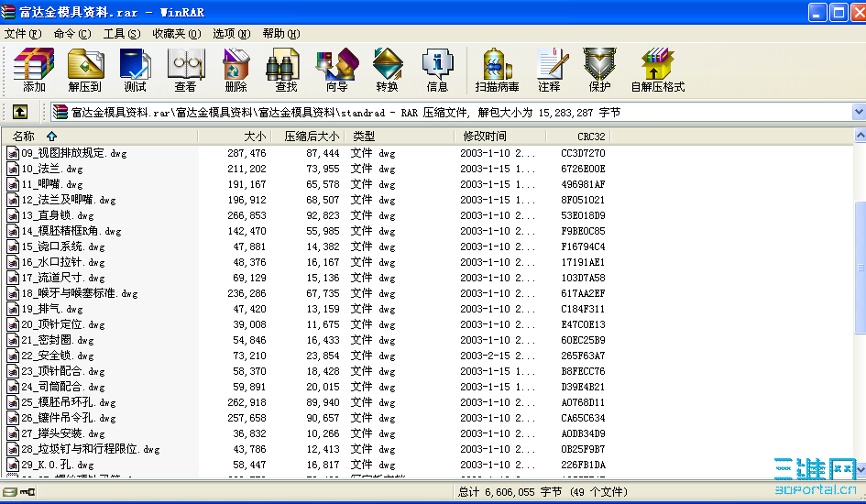
Task: Open the View (查看) file tool
Action: point(185,70)
